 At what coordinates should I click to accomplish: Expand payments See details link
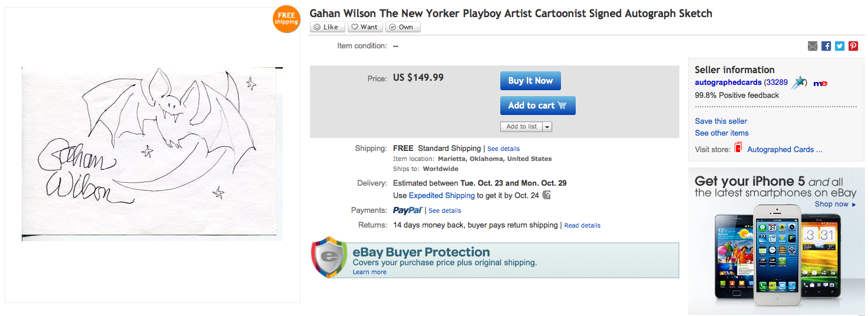coord(444,210)
